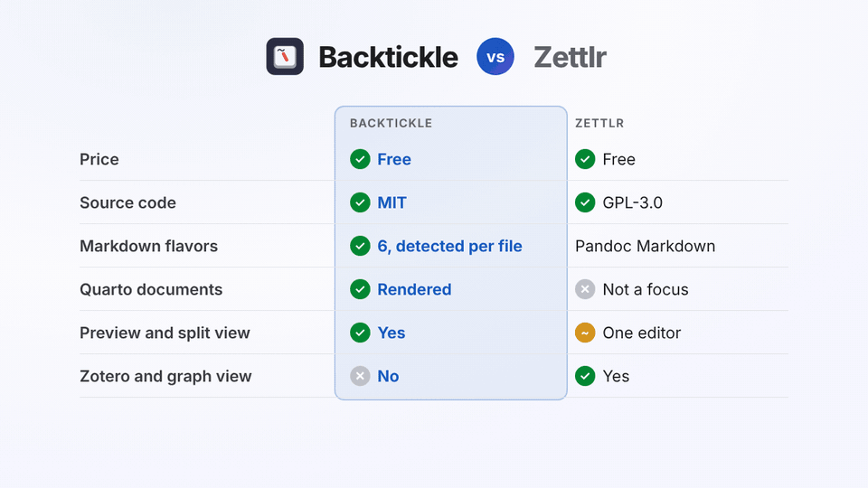Click the green check beside Backtickle Yes
Screen dimensions: 868x488
[360, 333]
